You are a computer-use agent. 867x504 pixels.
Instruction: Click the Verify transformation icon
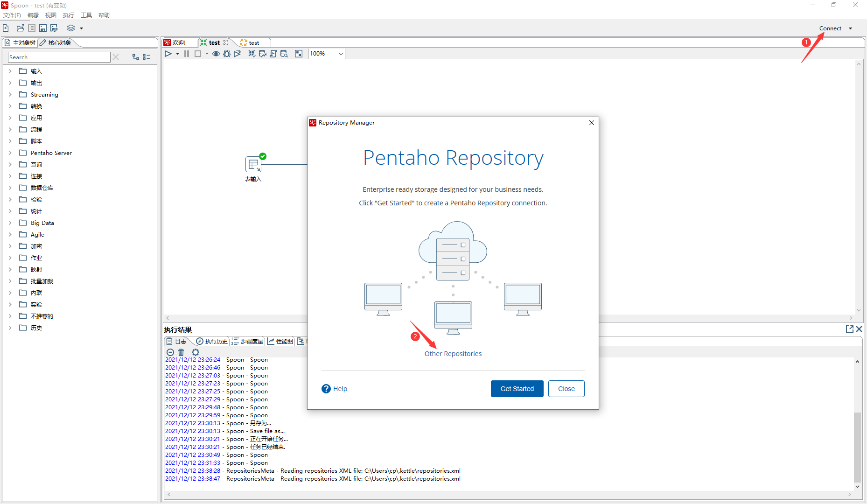[x=252, y=54]
